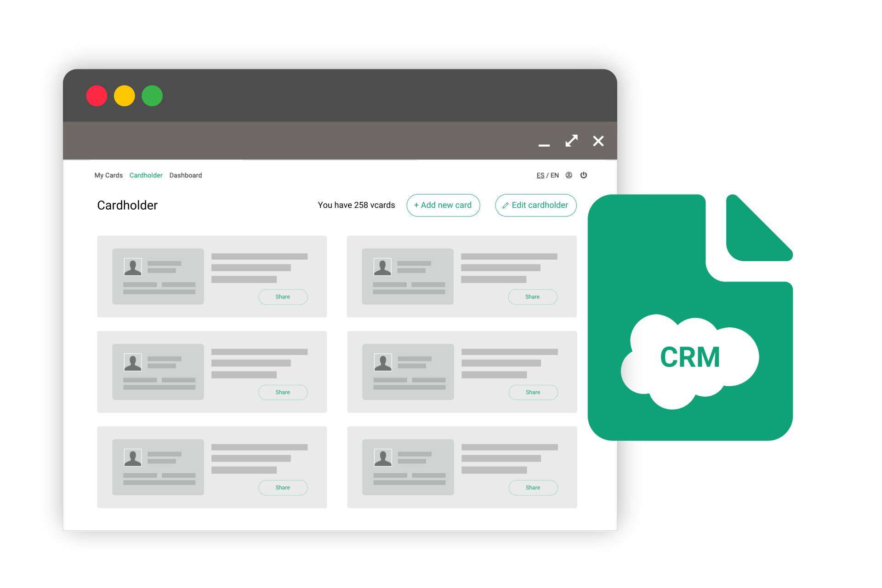The image size is (882, 588).
Task: Open the bottom-left card thumbnail
Action: pos(158,467)
